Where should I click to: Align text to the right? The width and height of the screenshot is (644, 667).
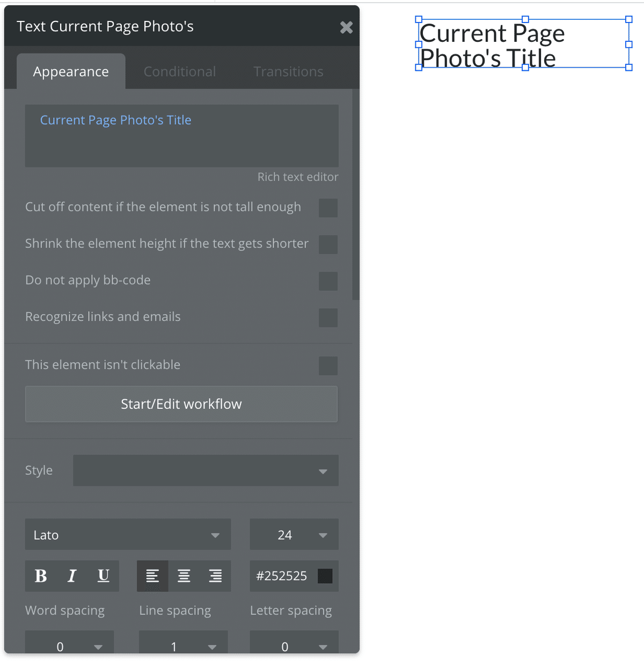[215, 576]
